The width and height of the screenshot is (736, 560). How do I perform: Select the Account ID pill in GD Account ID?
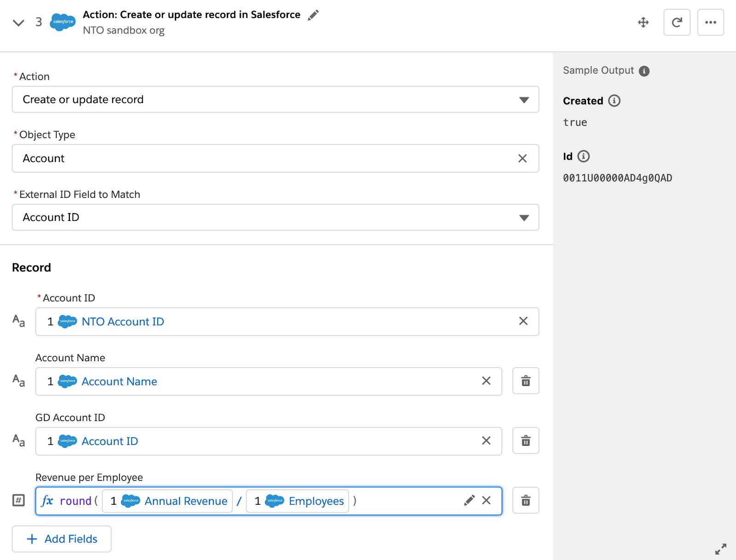click(x=92, y=441)
